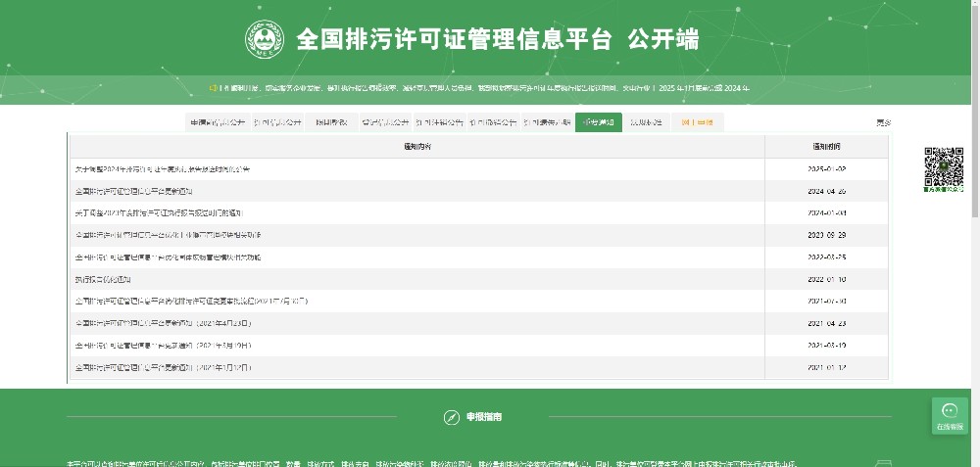This screenshot has height=467, width=980.
Task: Click the MEE emblem logo in header
Action: pos(265,40)
